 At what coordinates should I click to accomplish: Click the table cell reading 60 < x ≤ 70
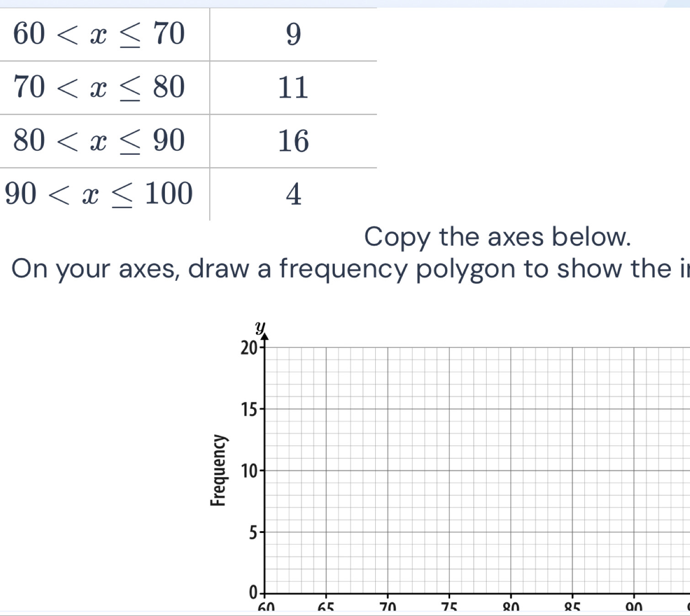(x=99, y=34)
